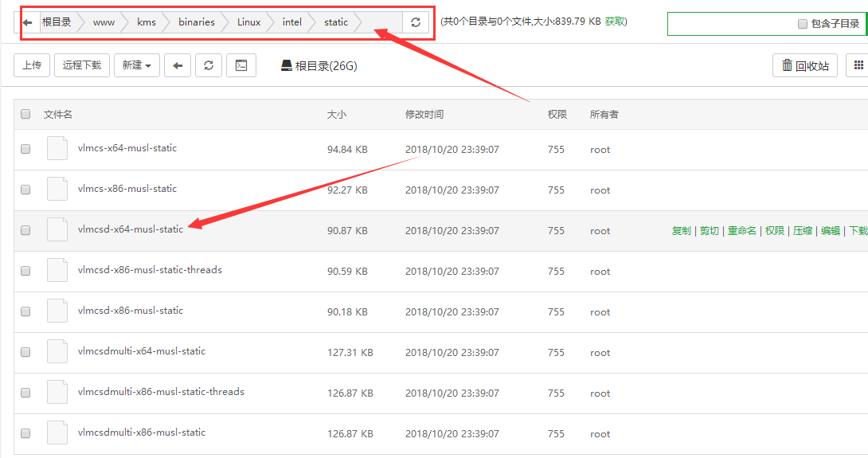Click the back arrow in path bar
Image resolution: width=868 pixels, height=458 pixels.
point(28,23)
